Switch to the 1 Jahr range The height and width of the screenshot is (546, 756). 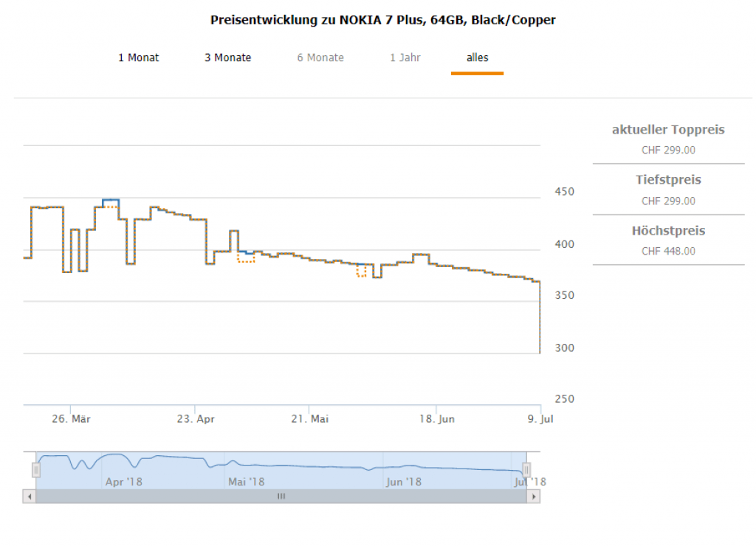[x=405, y=58]
